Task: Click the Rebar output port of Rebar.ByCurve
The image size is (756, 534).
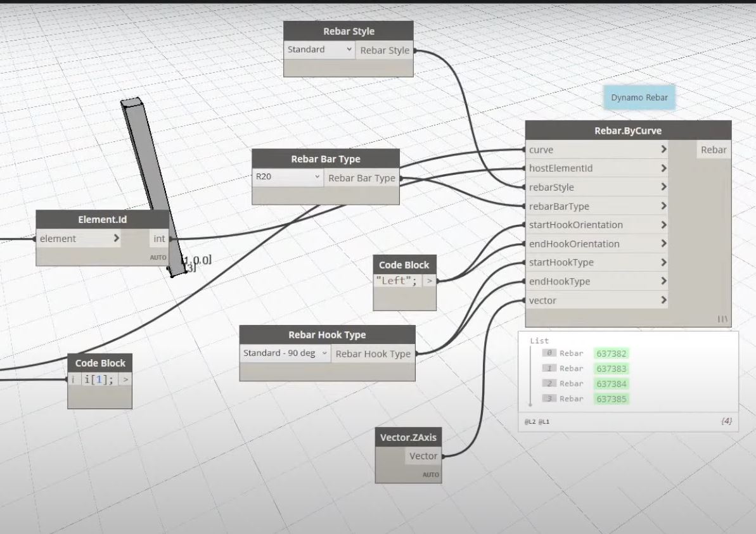Action: point(713,150)
